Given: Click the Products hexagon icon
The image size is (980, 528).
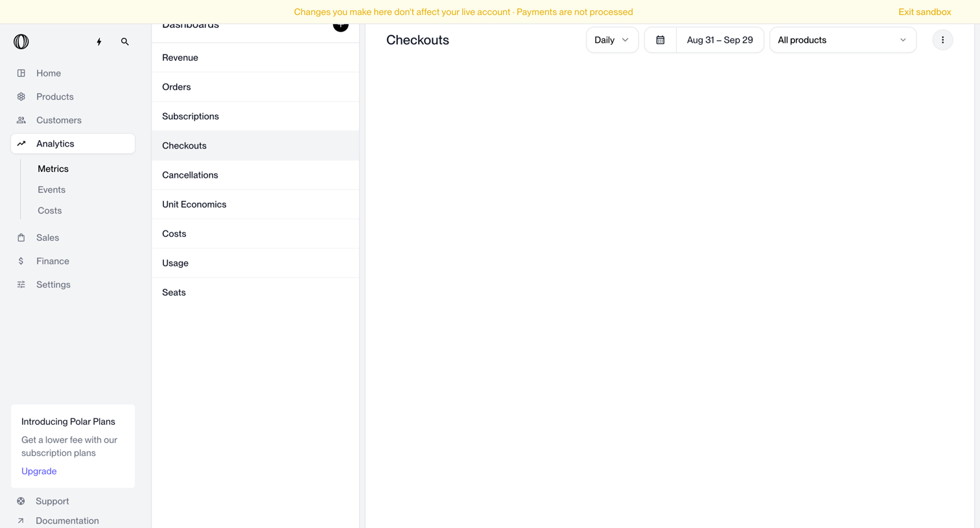Looking at the screenshot, I should point(21,97).
